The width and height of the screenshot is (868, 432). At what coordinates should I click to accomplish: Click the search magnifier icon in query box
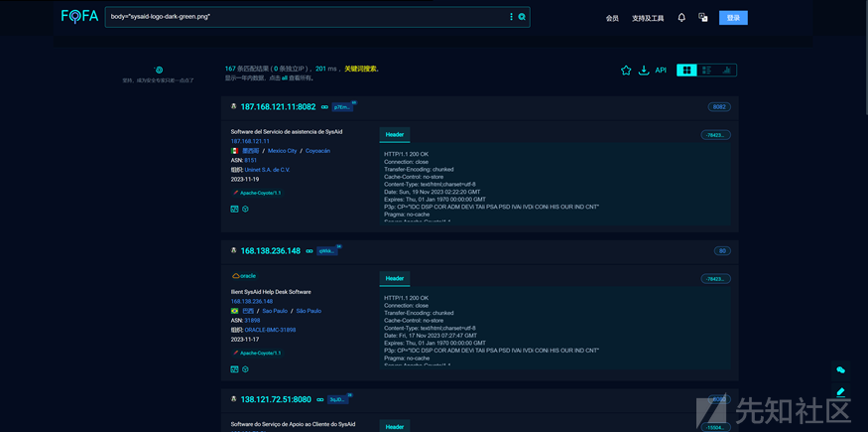522,17
